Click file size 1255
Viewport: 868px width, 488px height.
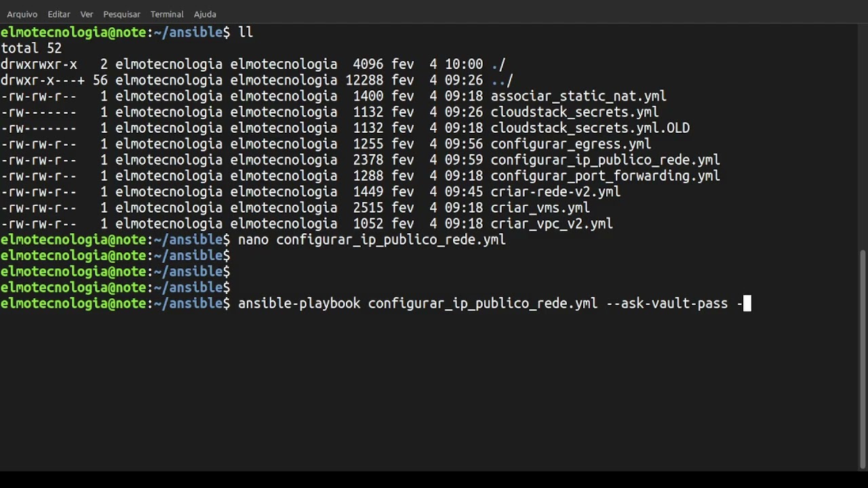pos(368,144)
